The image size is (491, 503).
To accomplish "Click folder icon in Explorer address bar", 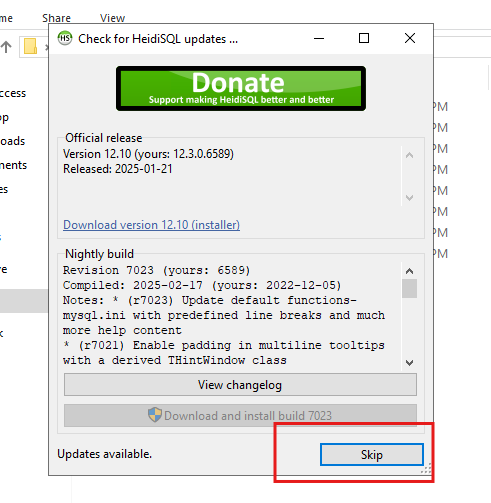I will tap(30, 46).
